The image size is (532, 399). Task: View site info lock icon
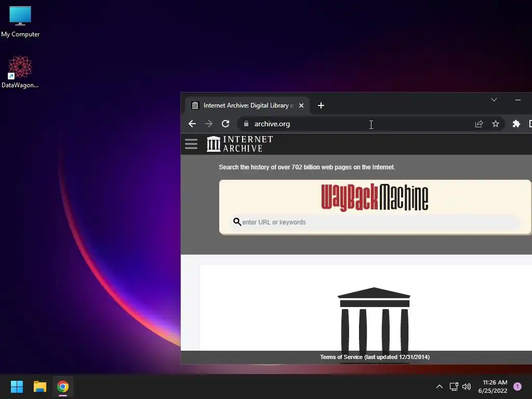pyautogui.click(x=246, y=124)
